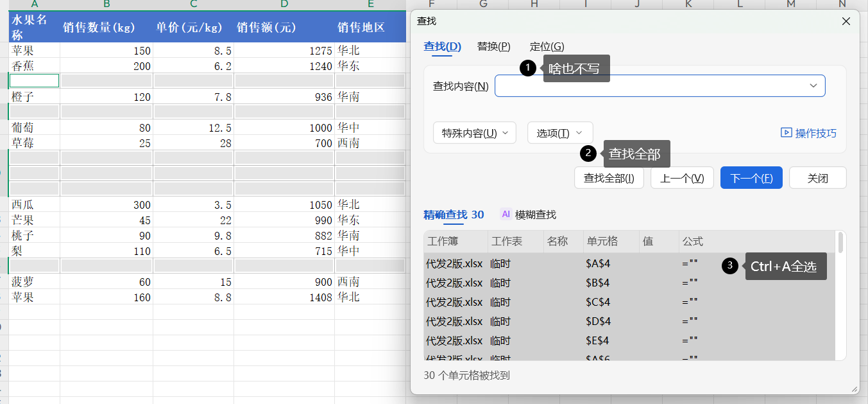The height and width of the screenshot is (404, 868).
Task: Click the 公式 column header in results
Action: (757, 242)
